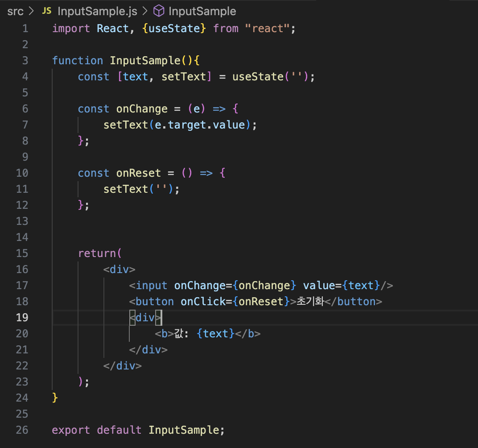Viewport: 478px width, 448px height.
Task: Click {onReset} value in button tag
Action: tap(261, 302)
